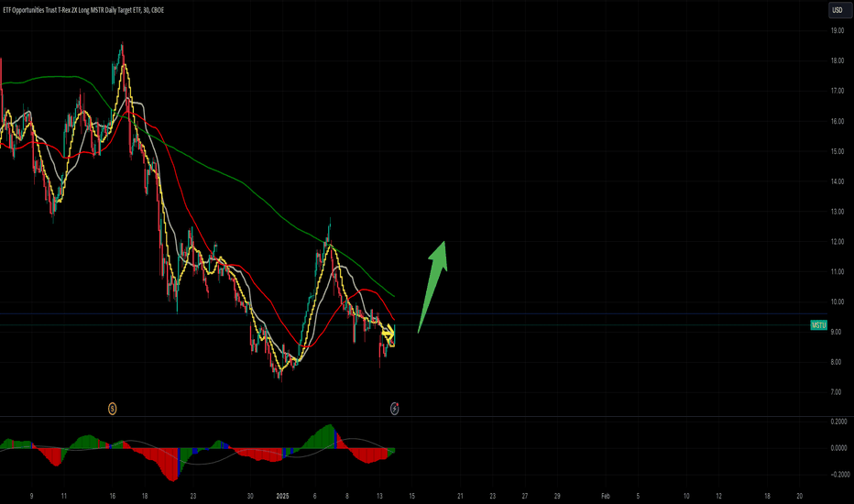Click date label '21' on time axis
The width and height of the screenshot is (854, 504).
pos(460,496)
